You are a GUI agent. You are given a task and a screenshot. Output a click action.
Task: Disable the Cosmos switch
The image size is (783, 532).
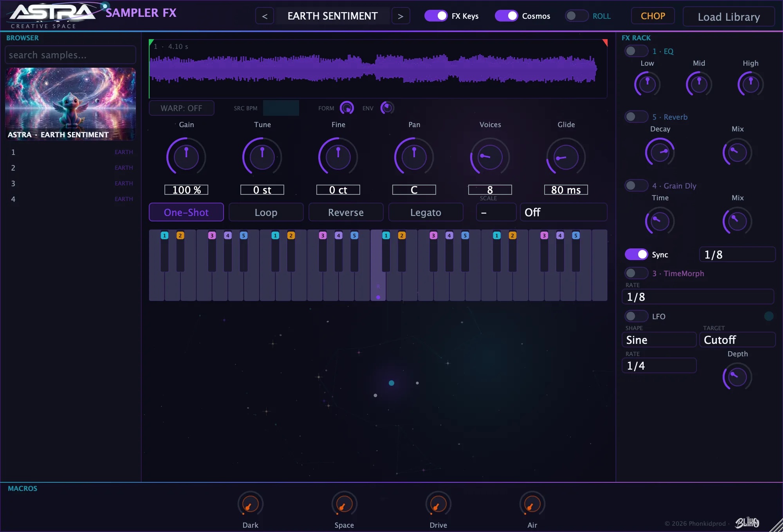coord(506,16)
